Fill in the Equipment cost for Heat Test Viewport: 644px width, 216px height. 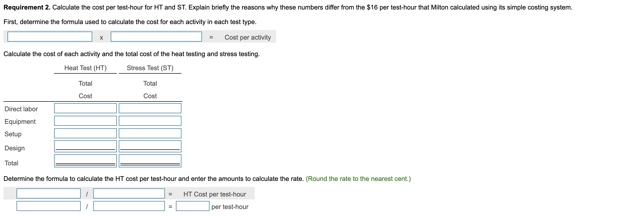click(x=85, y=121)
